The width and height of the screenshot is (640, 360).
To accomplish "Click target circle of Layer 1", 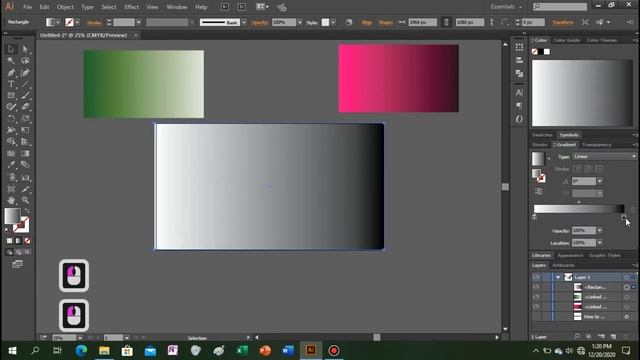I will pyautogui.click(x=627, y=277).
